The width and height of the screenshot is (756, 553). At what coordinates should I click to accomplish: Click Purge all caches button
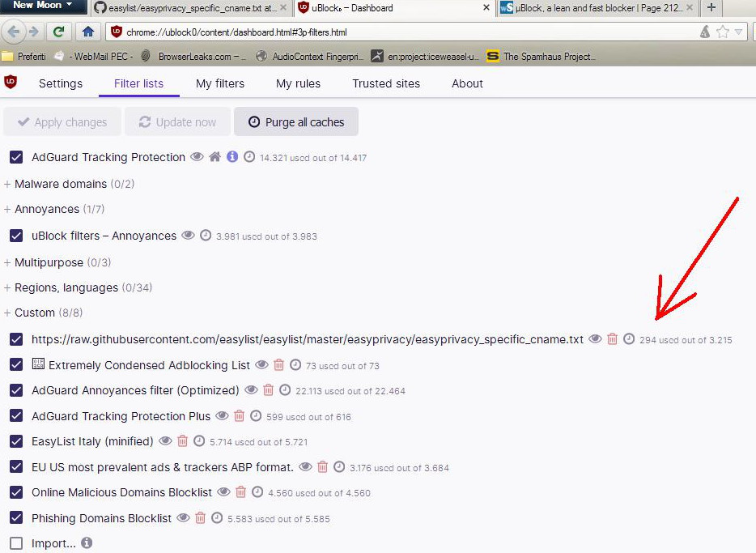(296, 121)
